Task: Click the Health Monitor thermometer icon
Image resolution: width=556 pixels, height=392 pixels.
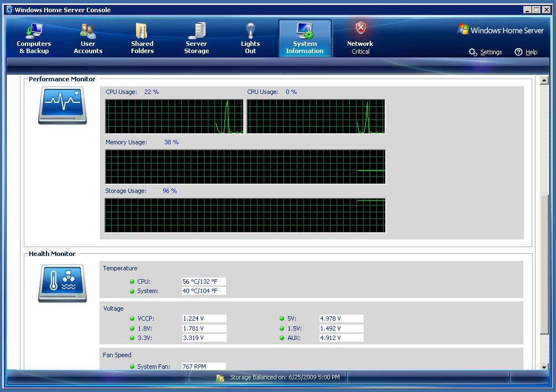Action: tap(62, 283)
